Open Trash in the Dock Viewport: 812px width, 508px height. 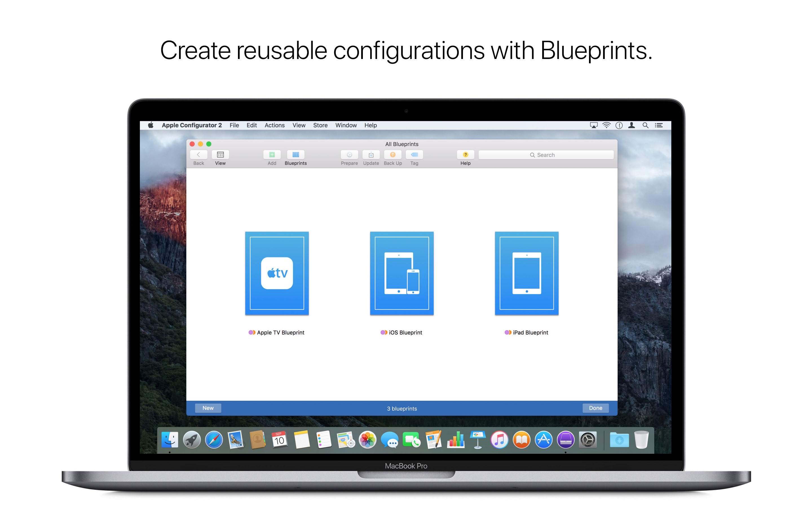coord(641,439)
